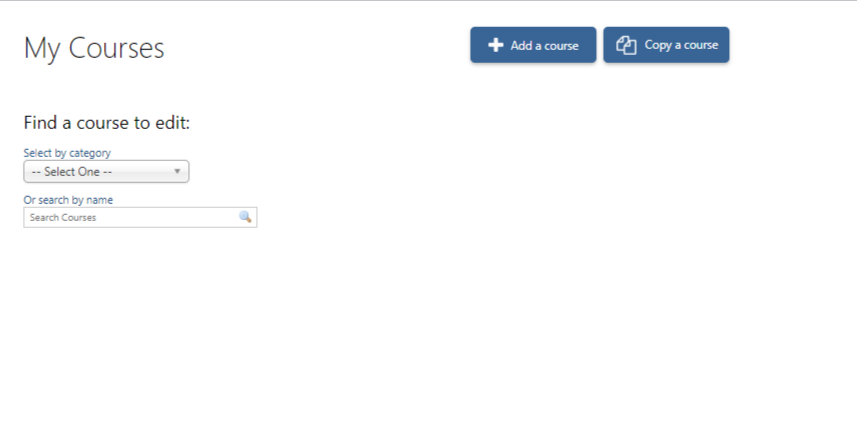
Task: Click the "Or search by name" label
Action: pos(68,200)
